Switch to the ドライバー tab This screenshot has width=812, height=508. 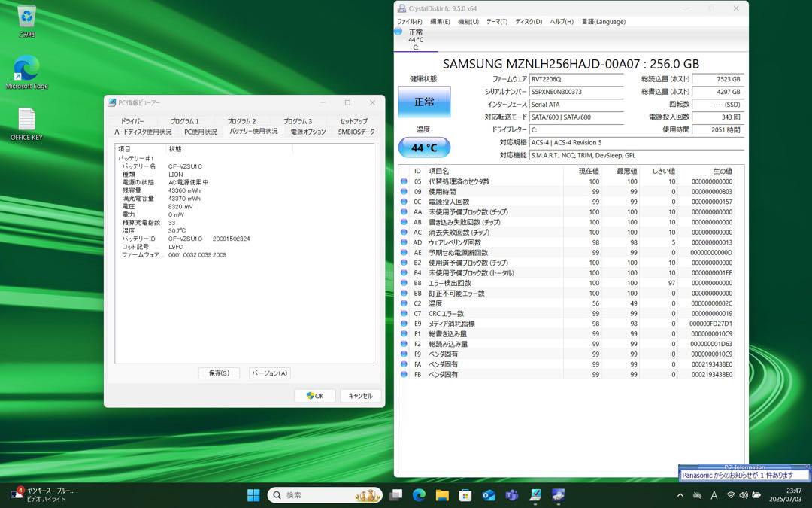[x=132, y=121]
